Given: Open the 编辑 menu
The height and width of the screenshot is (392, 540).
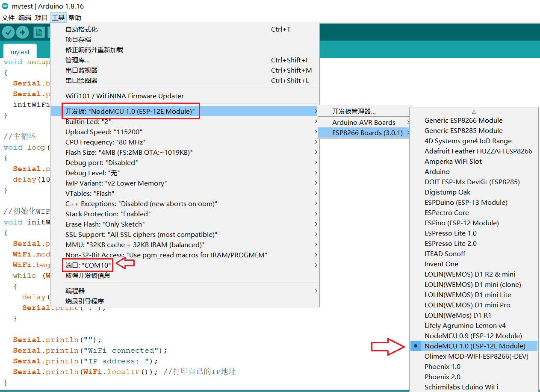Looking at the screenshot, I should pos(25,18).
